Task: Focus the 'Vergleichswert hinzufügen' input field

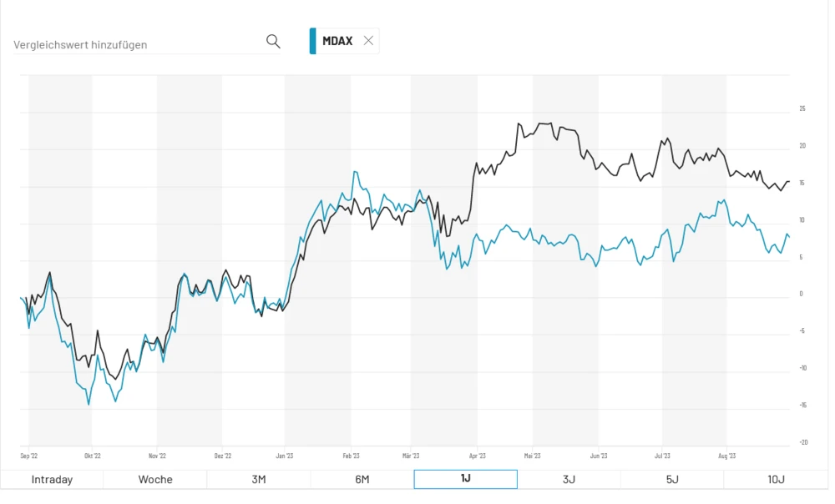Action: (x=134, y=44)
